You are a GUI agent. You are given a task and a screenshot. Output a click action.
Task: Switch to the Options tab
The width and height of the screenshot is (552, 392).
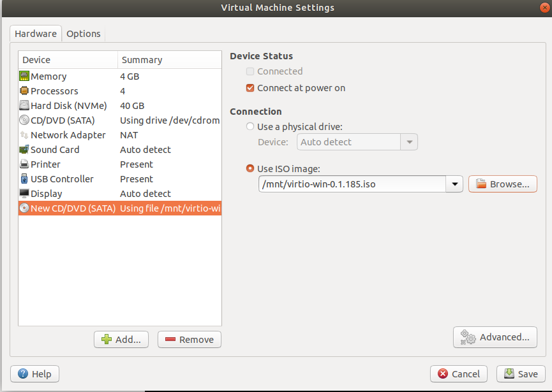tap(84, 34)
